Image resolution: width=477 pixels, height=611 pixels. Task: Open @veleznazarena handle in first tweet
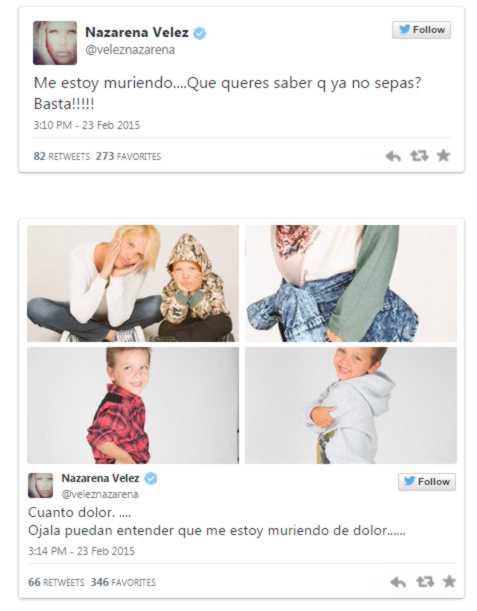(130, 50)
